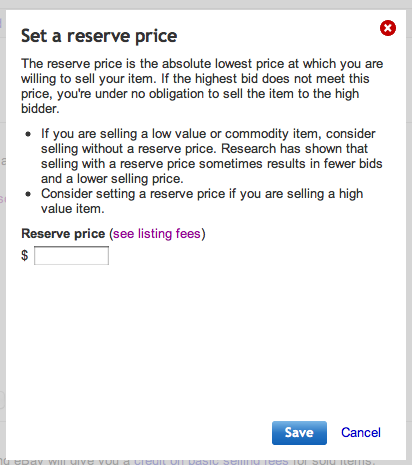Click the word 'bidder.' ending the paragraph

[x=40, y=109]
